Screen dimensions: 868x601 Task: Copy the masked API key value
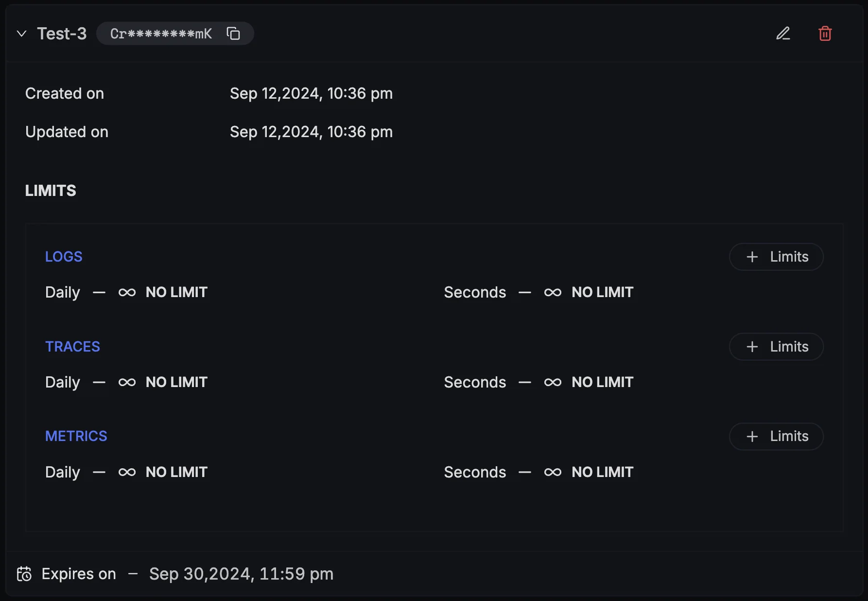coord(233,34)
